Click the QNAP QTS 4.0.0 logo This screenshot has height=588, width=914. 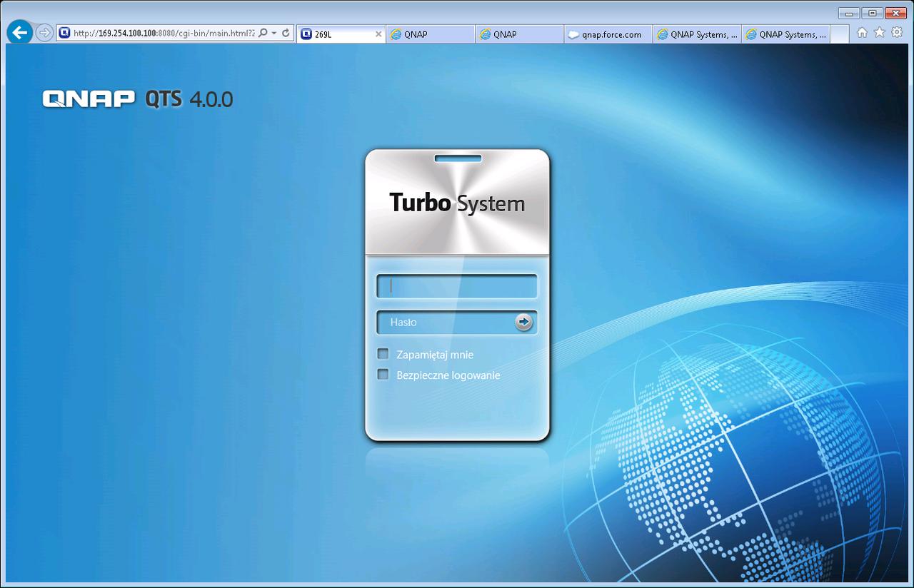(138, 99)
